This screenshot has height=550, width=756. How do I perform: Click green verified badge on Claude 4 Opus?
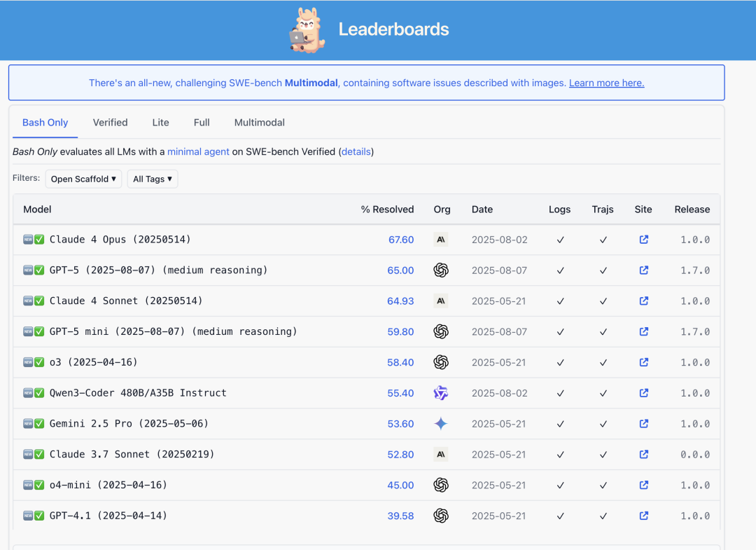tap(39, 240)
